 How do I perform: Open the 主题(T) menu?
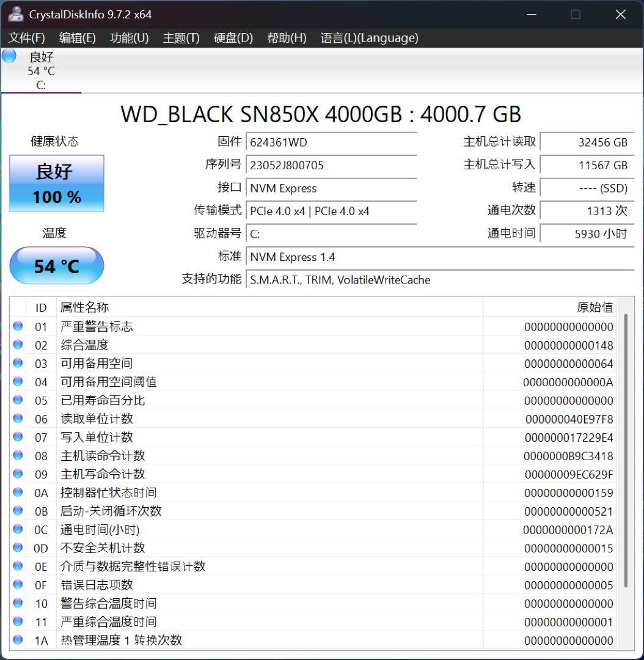click(181, 37)
